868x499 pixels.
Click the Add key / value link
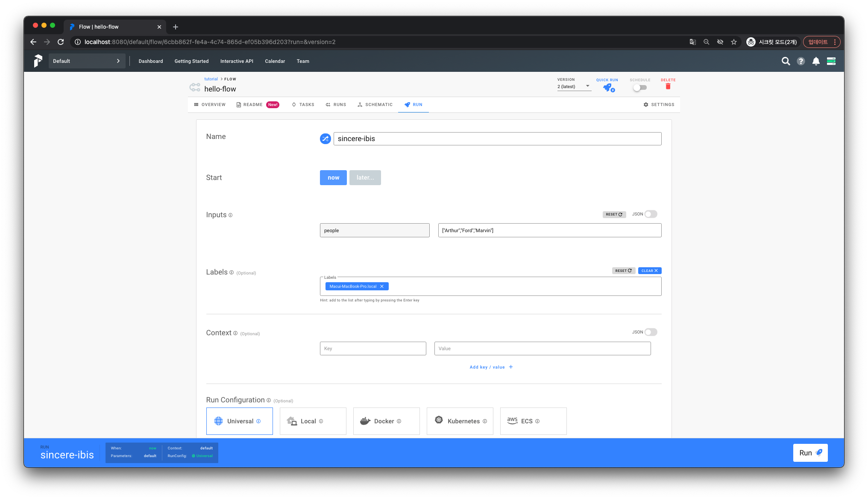(x=491, y=367)
